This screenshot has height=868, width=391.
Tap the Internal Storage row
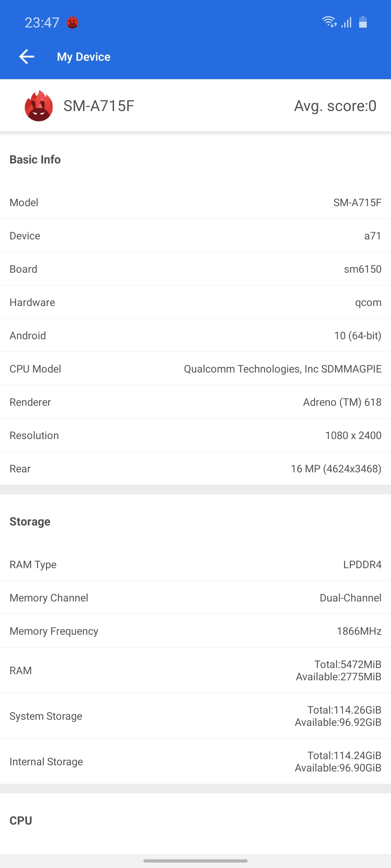pyautogui.click(x=195, y=762)
